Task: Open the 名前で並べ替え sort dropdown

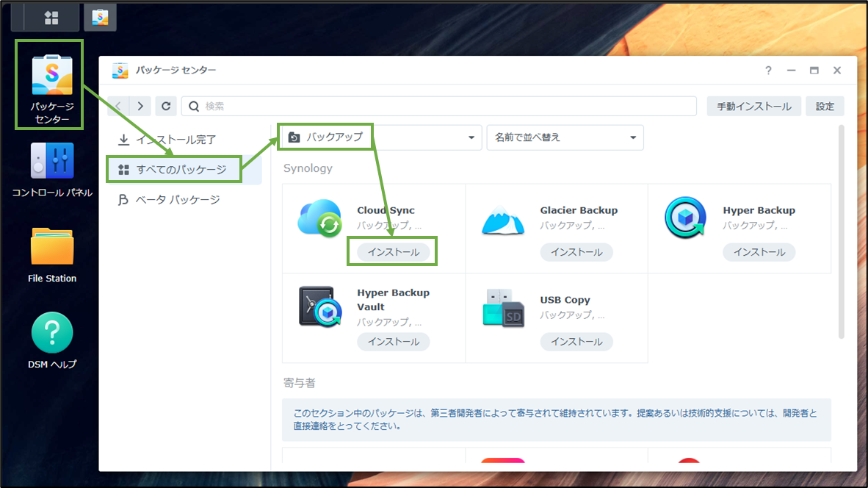Action: click(565, 137)
